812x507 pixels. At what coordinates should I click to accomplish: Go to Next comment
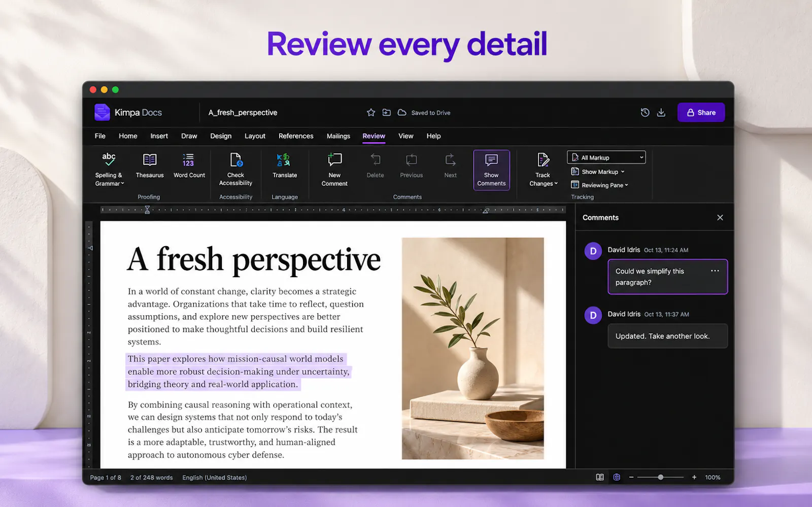(x=451, y=165)
